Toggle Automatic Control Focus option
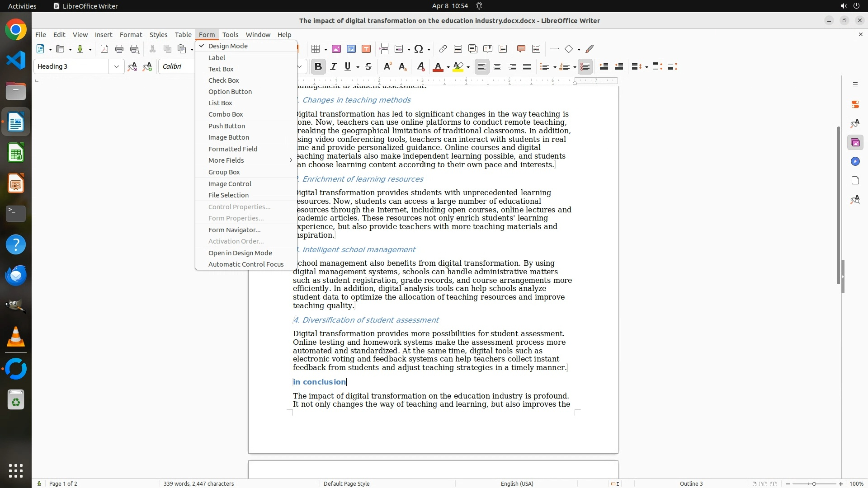The height and width of the screenshot is (488, 868). (246, 264)
